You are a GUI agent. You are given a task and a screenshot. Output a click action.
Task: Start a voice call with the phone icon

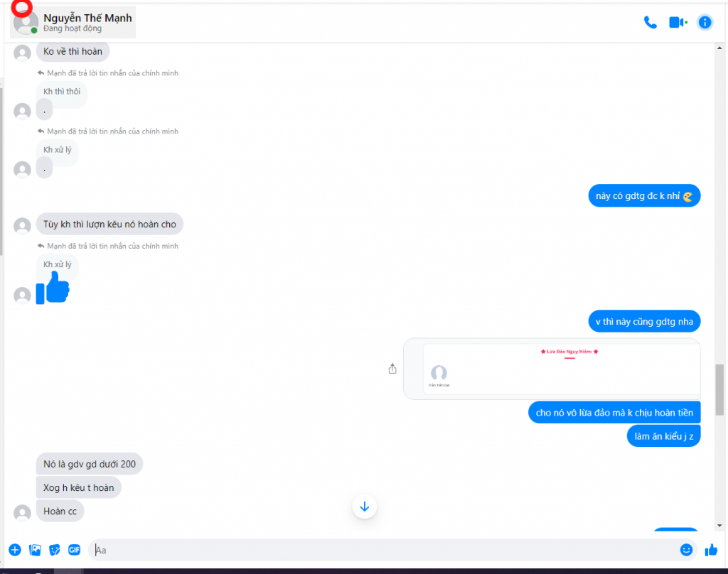[650, 22]
